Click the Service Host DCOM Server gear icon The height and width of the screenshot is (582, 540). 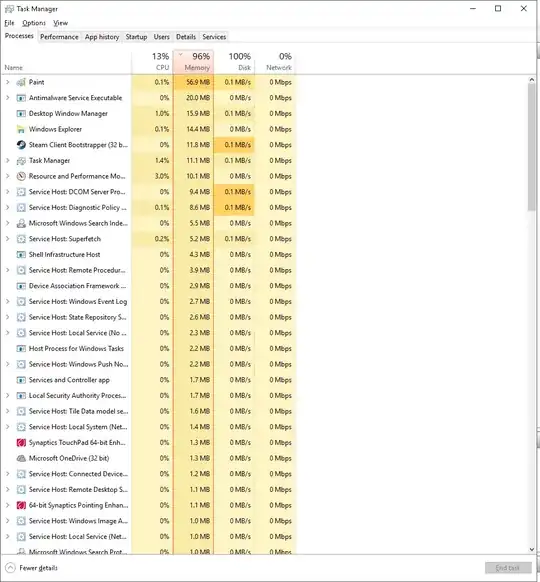tap(21, 192)
